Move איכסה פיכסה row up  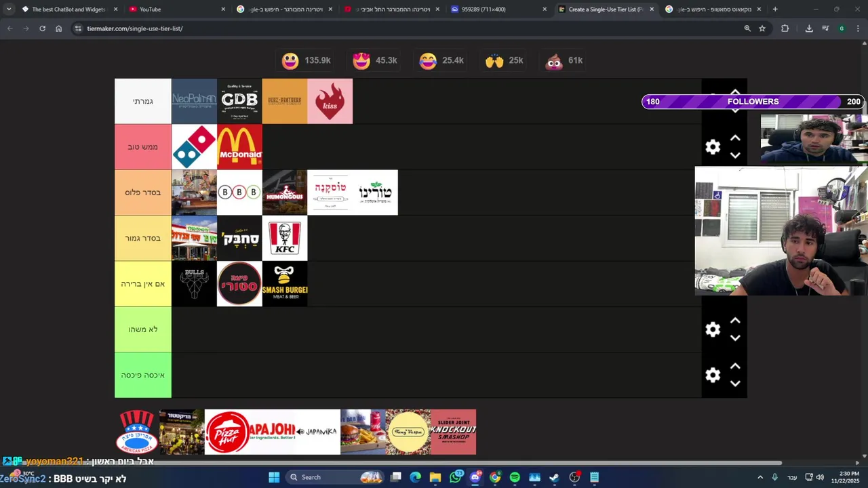pos(735,366)
